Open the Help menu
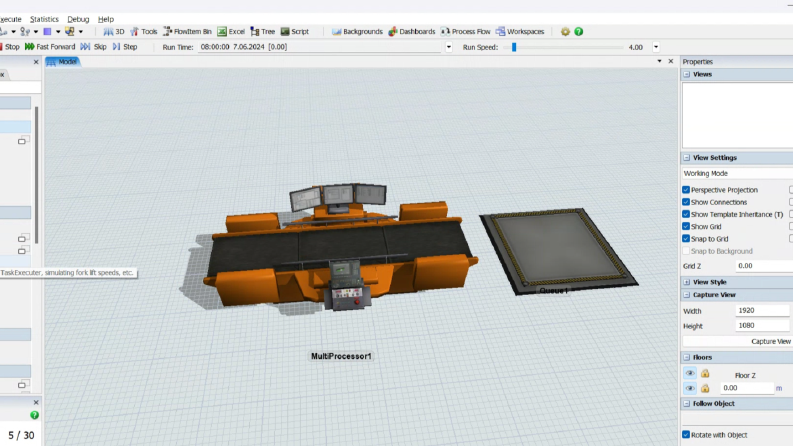This screenshot has width=793, height=446. click(106, 19)
